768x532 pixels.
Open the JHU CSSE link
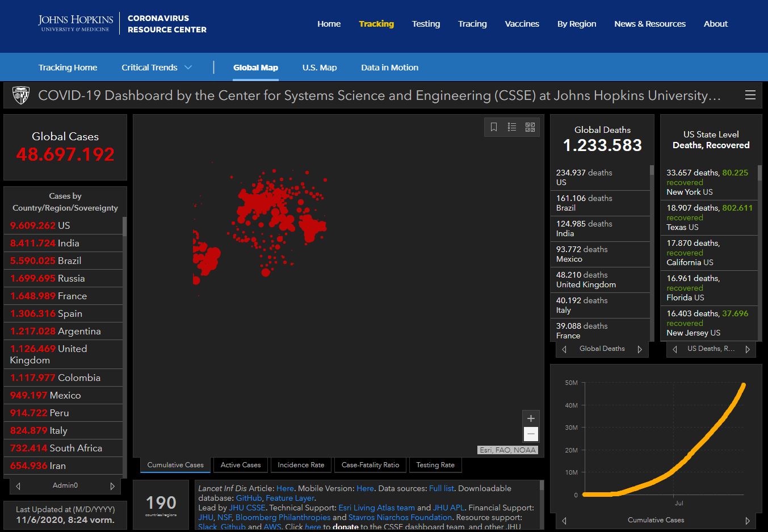click(247, 508)
